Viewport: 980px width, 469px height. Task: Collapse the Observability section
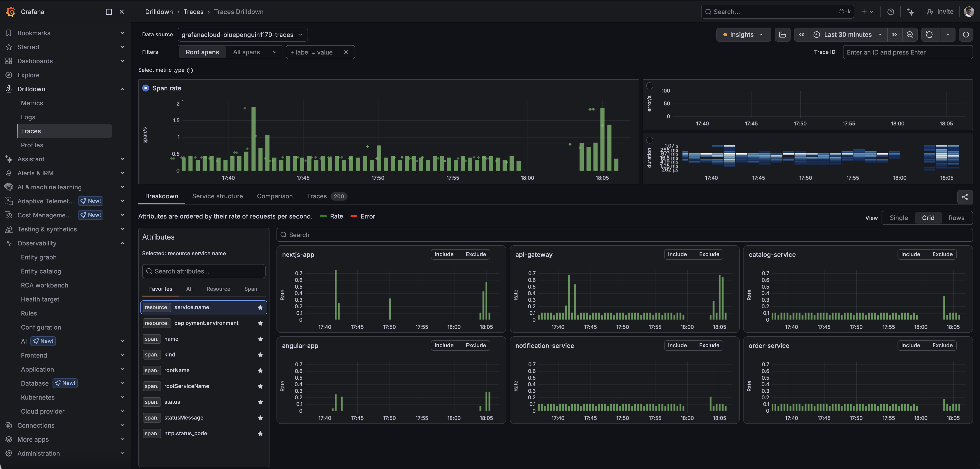(122, 243)
